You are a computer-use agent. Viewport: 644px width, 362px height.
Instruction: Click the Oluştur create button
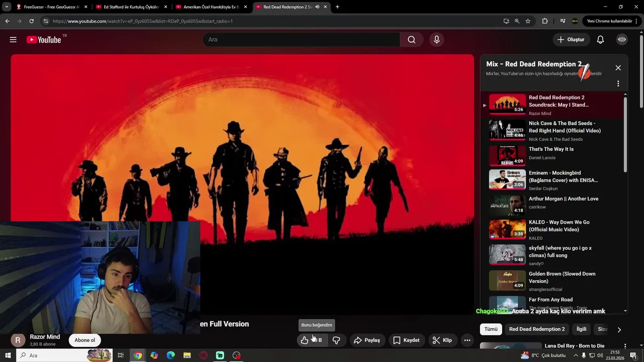tap(571, 40)
